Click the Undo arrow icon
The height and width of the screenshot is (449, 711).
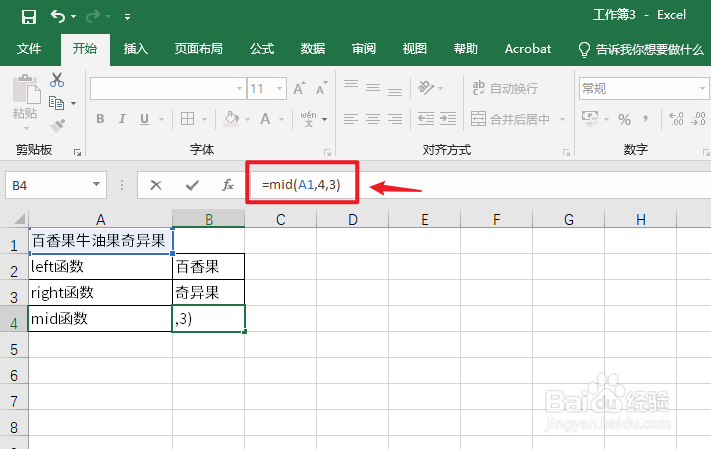pos(58,17)
